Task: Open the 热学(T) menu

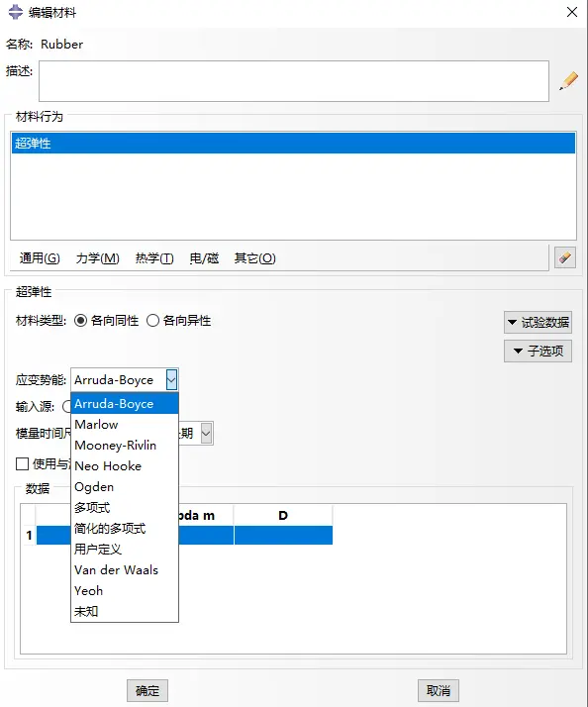Action: pos(154,257)
